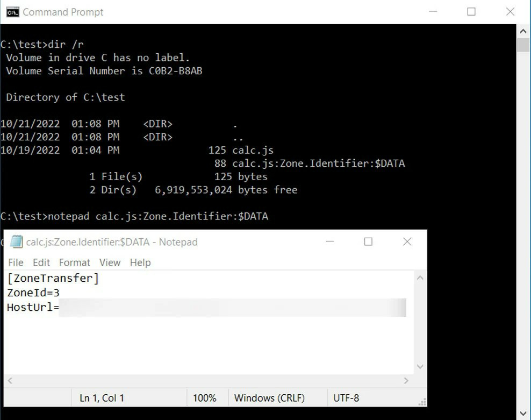Open the File menu in Notepad

(16, 262)
